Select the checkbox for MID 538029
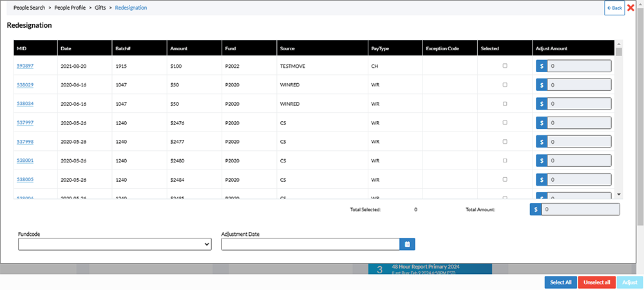The height and width of the screenshot is (290, 644). pos(505,84)
